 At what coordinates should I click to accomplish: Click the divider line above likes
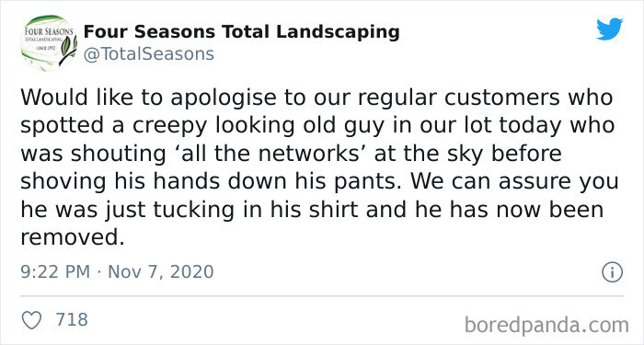[322, 295]
